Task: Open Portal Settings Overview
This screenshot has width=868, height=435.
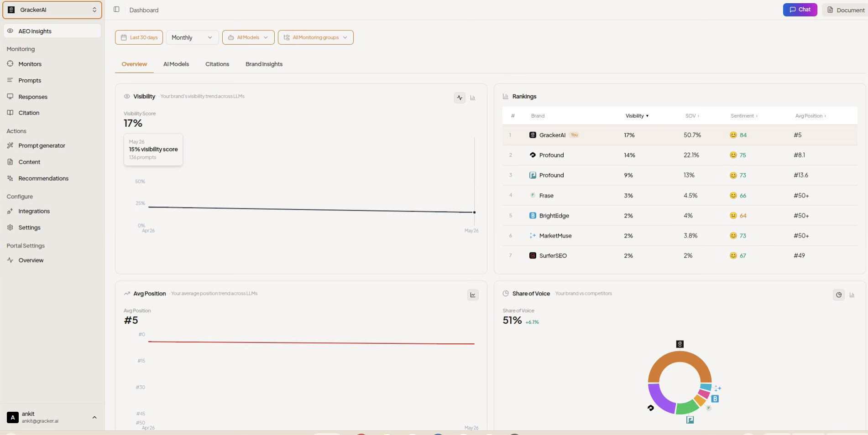Action: coord(31,261)
